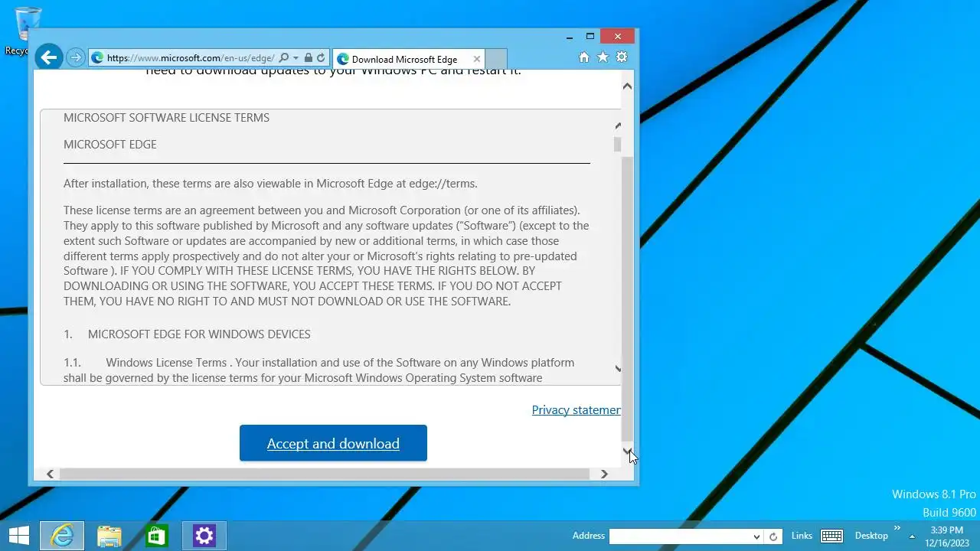This screenshot has height=551, width=980.
Task: Click the license box scroll down arrow
Action: (618, 369)
